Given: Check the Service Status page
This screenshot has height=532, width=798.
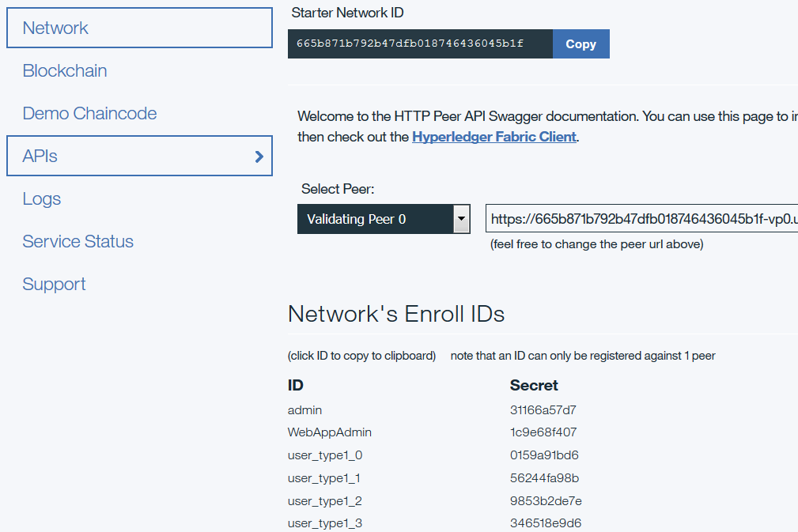Looking at the screenshot, I should click(x=78, y=241).
